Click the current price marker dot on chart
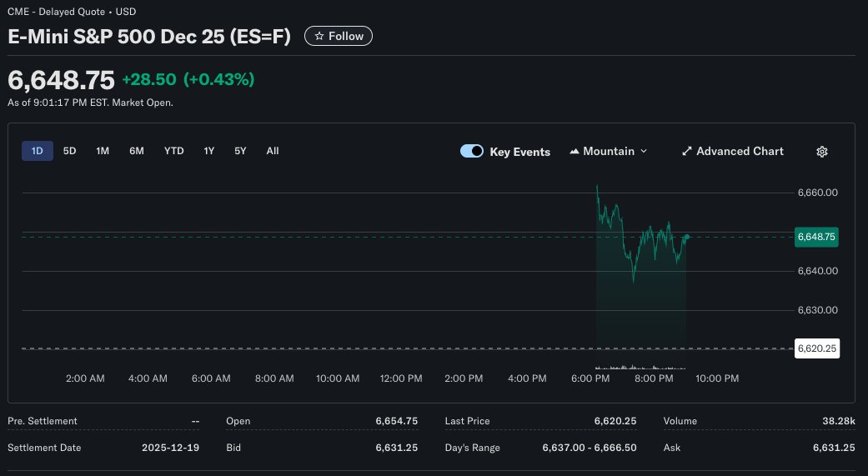 (687, 237)
